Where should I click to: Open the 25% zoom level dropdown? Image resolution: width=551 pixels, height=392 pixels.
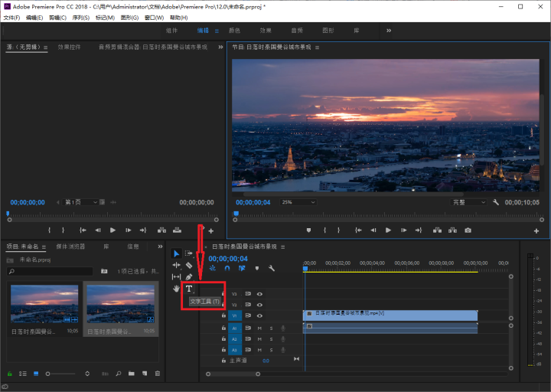point(298,202)
